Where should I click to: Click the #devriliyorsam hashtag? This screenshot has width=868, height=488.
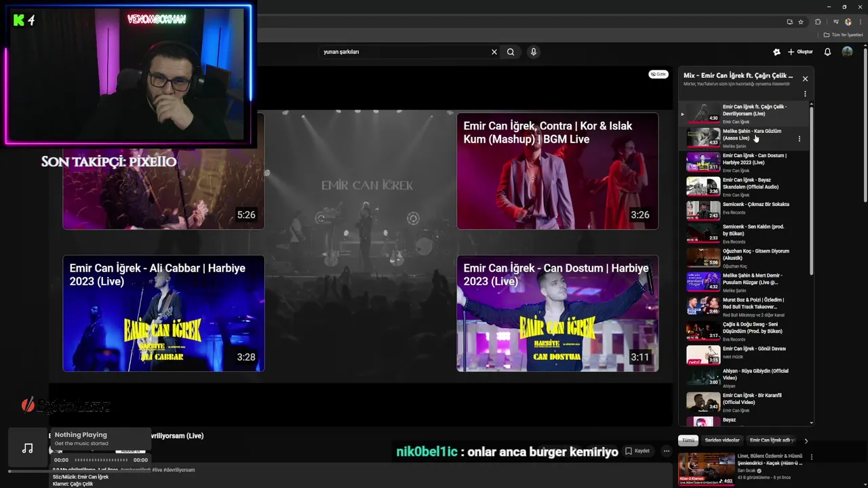pyautogui.click(x=179, y=470)
